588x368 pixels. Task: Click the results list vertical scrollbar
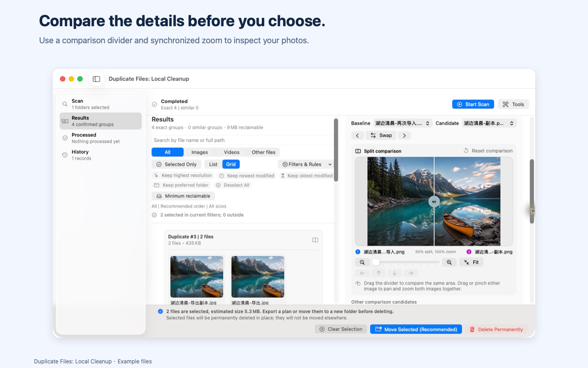point(336,150)
